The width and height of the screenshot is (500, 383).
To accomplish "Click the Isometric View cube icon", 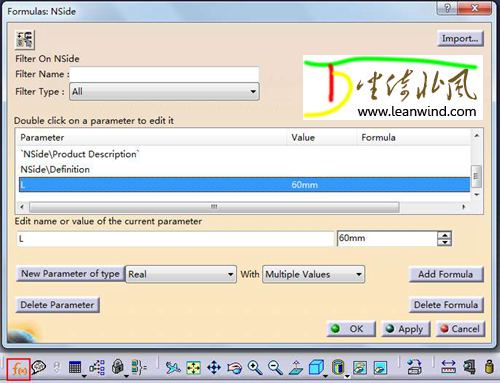I will pos(316,367).
